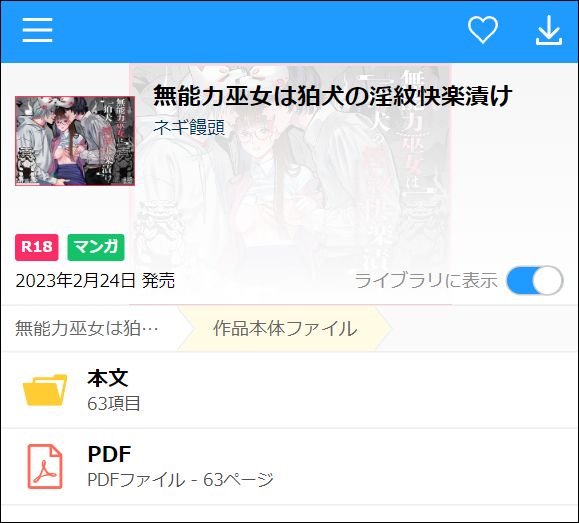Image resolution: width=579 pixels, height=523 pixels.
Task: Click the マンガ tag badge
Action: (96, 247)
